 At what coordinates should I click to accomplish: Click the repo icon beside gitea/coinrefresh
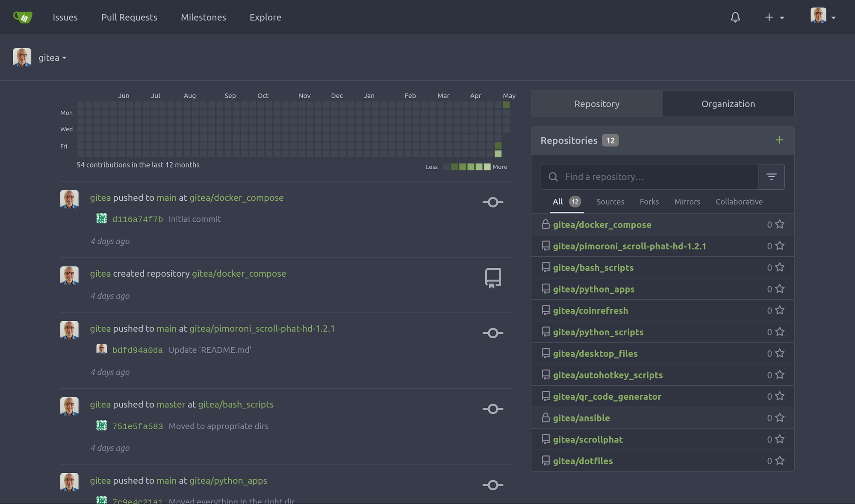(x=545, y=310)
